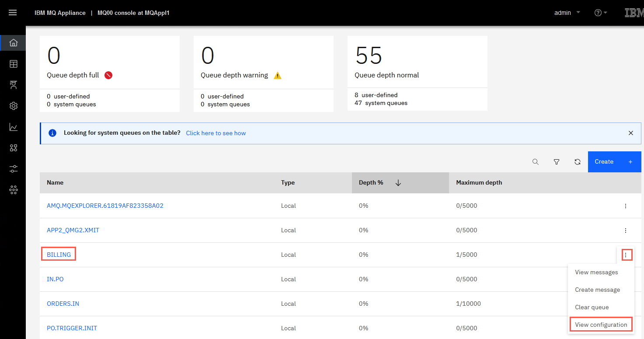Select View configuration menu item
Image resolution: width=644 pixels, height=339 pixels.
tap(601, 325)
